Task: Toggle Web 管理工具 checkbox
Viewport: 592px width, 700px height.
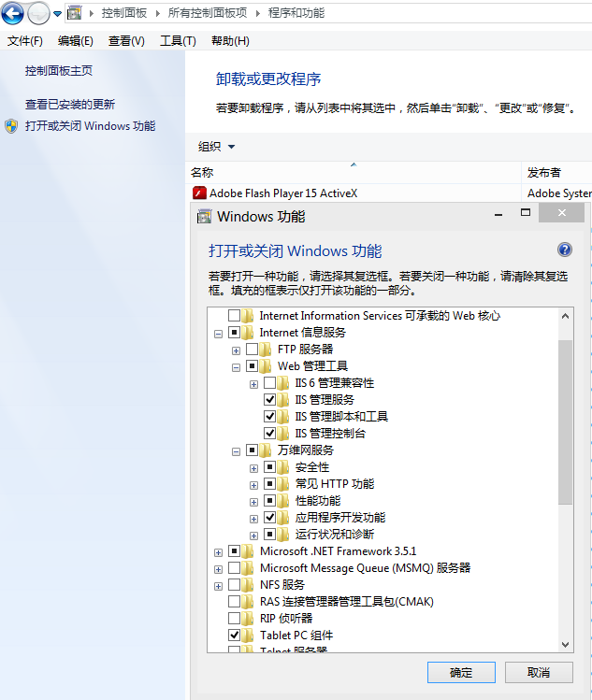Action: click(252, 366)
